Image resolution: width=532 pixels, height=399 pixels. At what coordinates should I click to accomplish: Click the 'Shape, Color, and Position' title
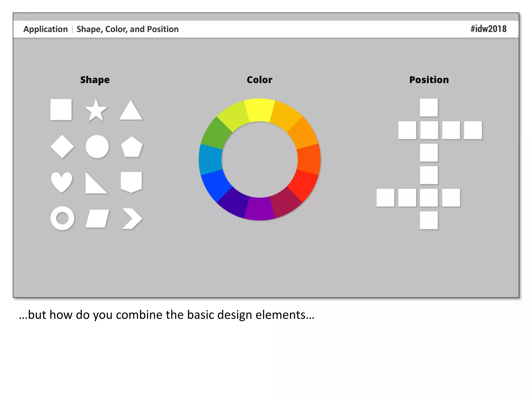pyautogui.click(x=128, y=29)
